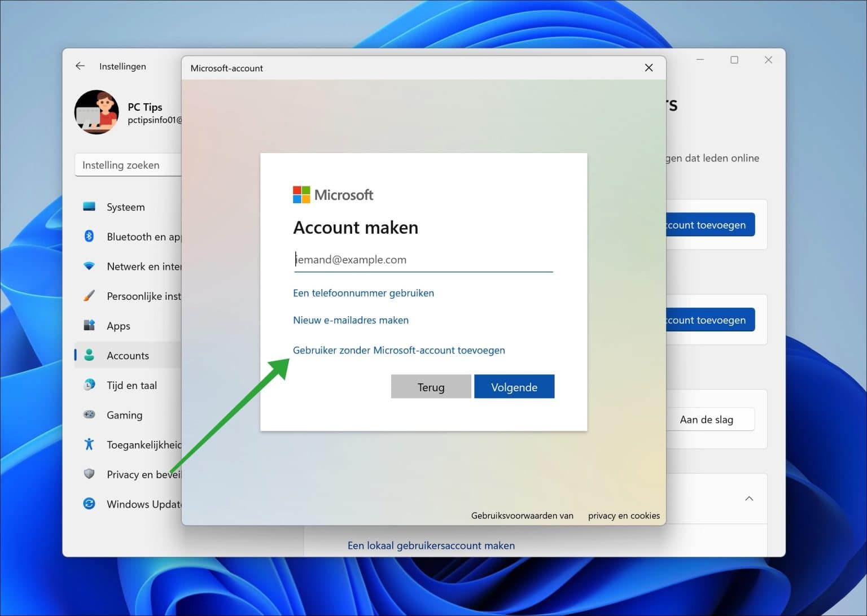Screen dimensions: 867x616
Task: Open Toegankelijkheid settings
Action: pyautogui.click(x=138, y=444)
